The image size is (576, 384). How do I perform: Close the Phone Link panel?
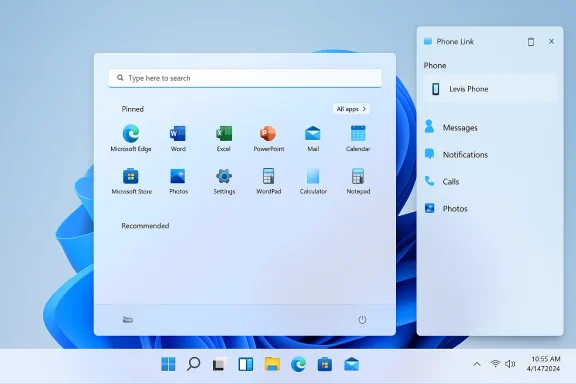coord(551,42)
